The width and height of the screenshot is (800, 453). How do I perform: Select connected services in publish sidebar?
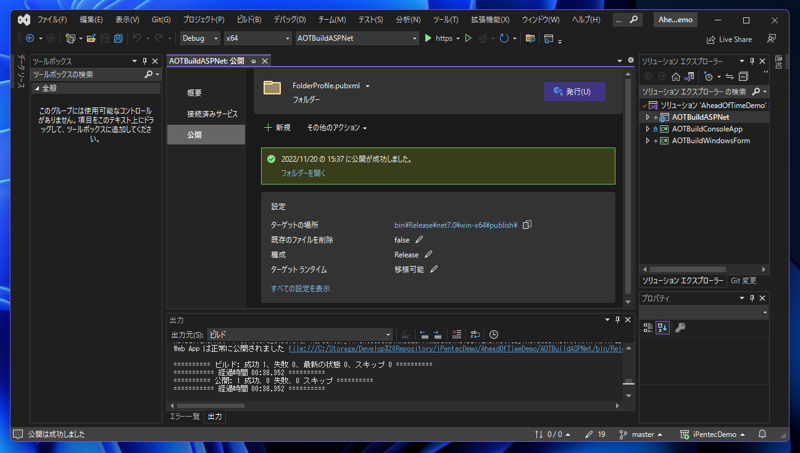(x=212, y=114)
